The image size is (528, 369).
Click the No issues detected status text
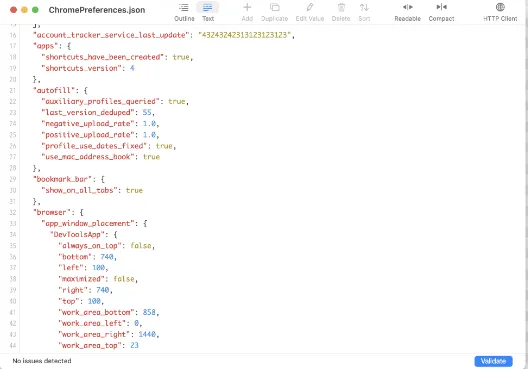(x=42, y=361)
